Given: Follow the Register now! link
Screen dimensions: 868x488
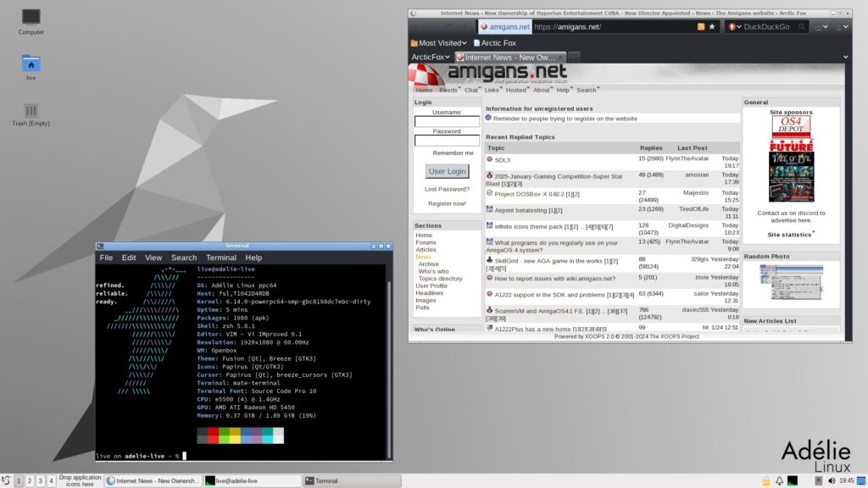Looking at the screenshot, I should [x=447, y=203].
